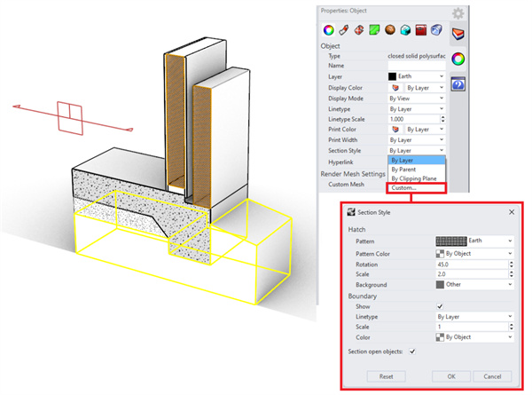Open the Pattern Color dropdown
The image size is (532, 395).
click(473, 253)
